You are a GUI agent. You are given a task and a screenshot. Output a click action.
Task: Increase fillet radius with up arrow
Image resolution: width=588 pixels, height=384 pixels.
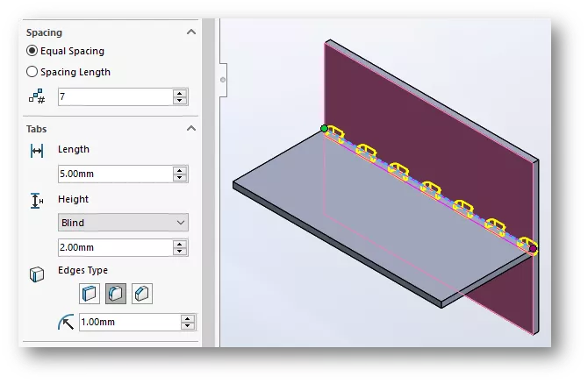point(188,318)
